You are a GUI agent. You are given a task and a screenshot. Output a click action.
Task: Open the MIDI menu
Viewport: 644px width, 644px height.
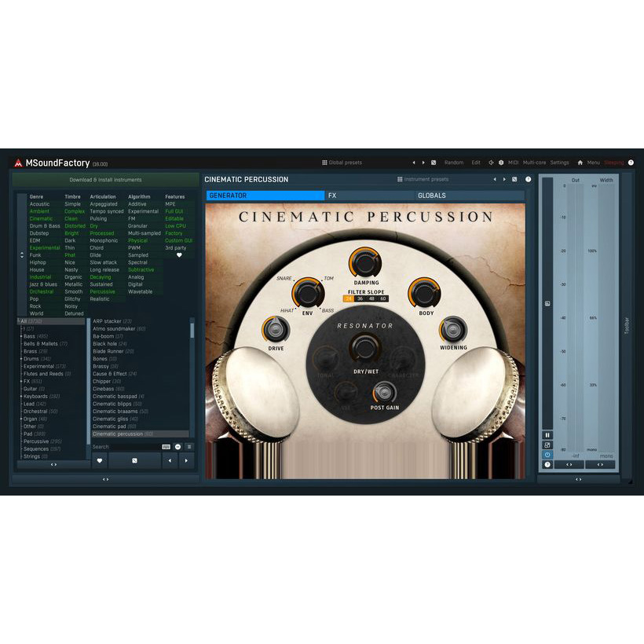(513, 163)
